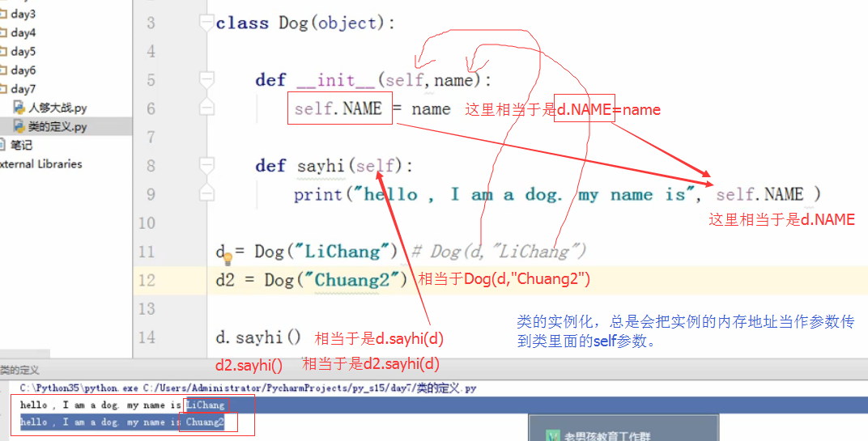Click the comment '# Dog(d, "LiChang")' on line 11
Image resolution: width=868 pixels, height=441 pixels.
pyautogui.click(x=499, y=252)
